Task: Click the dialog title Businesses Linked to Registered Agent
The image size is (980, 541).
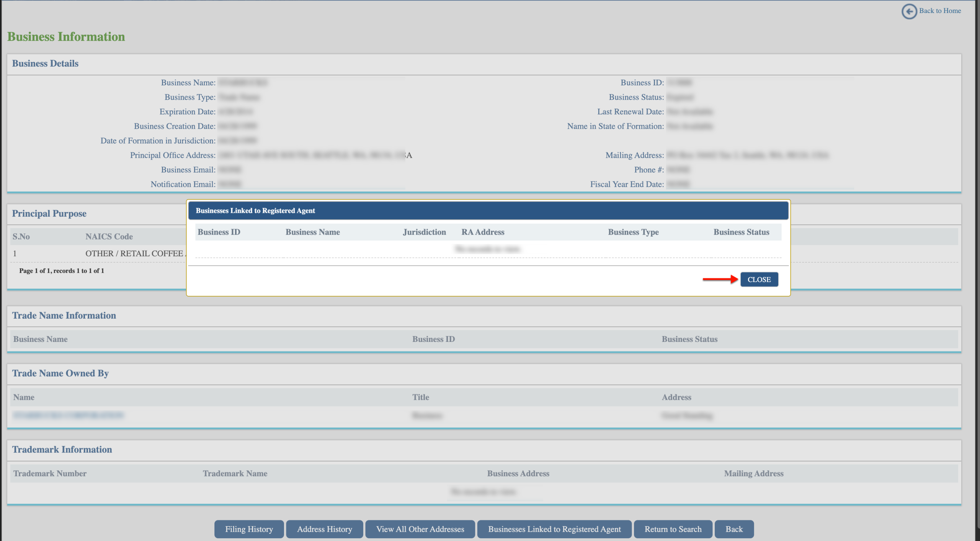Action: [x=255, y=211]
